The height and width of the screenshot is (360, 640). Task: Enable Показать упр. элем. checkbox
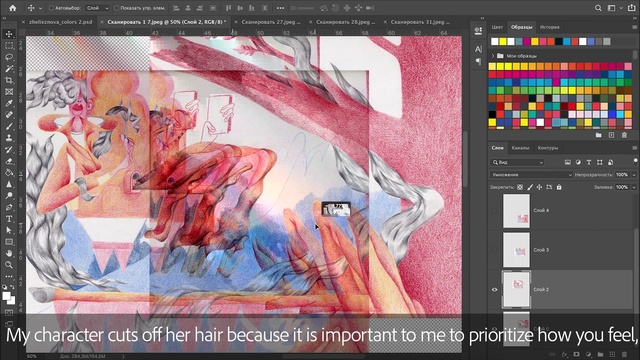pos(116,8)
